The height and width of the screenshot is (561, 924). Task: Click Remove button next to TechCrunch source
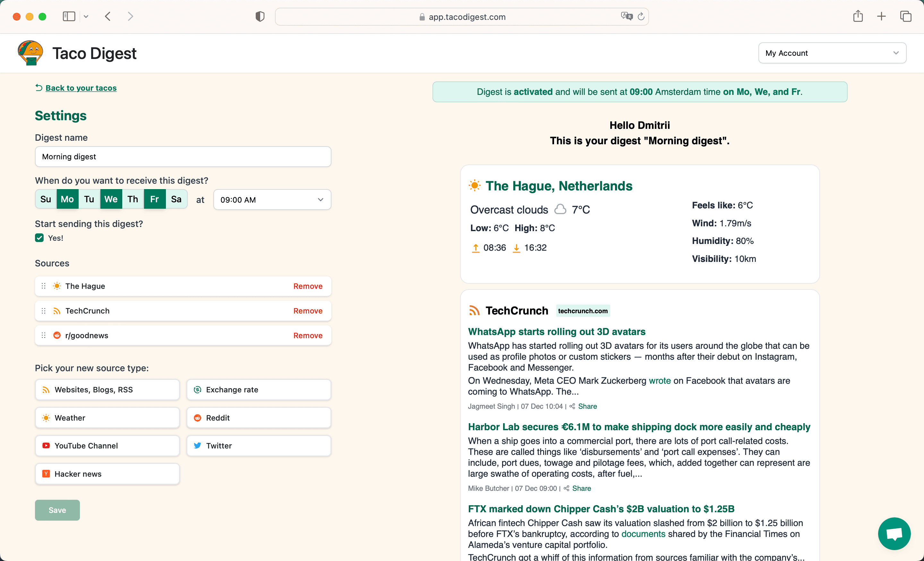point(308,311)
